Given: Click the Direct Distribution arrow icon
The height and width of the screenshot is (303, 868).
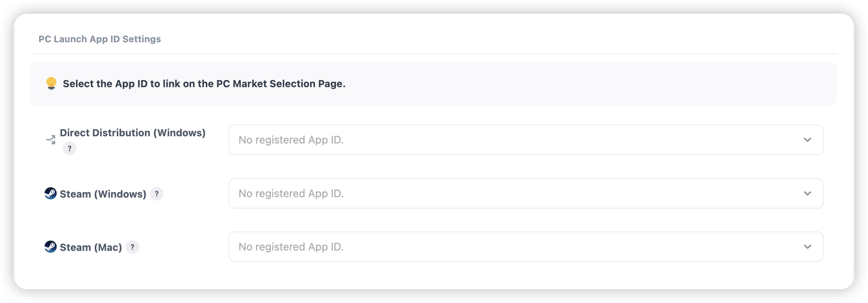Looking at the screenshot, I should coord(51,140).
